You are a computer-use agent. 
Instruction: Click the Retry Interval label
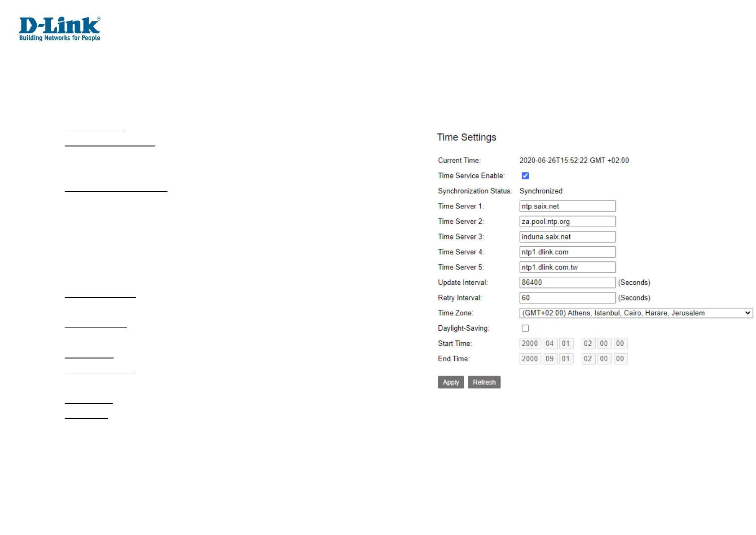460,298
